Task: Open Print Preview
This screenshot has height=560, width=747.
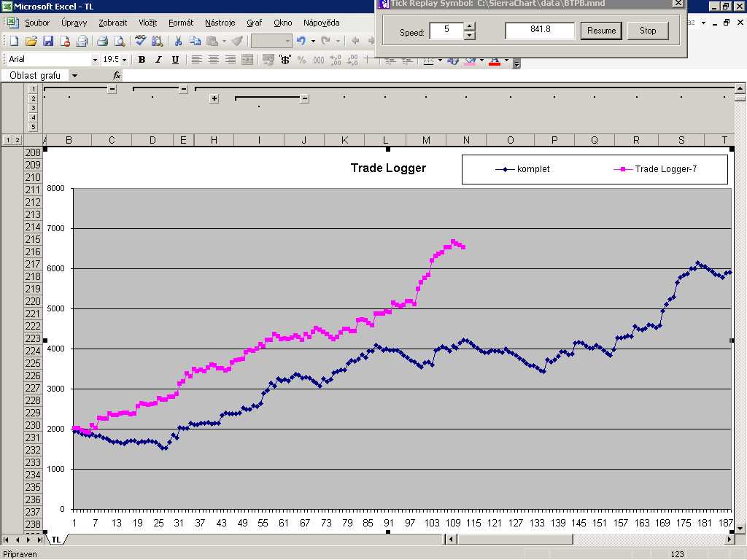Action: click(x=119, y=42)
